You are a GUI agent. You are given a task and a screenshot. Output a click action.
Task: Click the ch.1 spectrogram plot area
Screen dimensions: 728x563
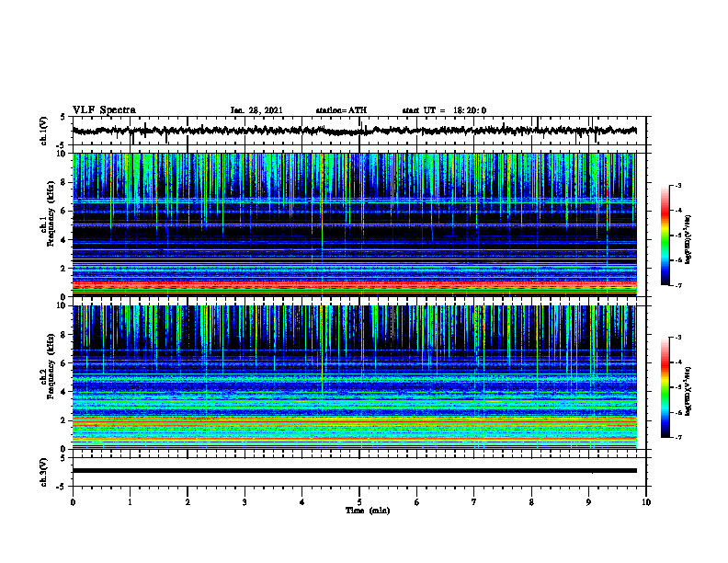tap(355, 224)
